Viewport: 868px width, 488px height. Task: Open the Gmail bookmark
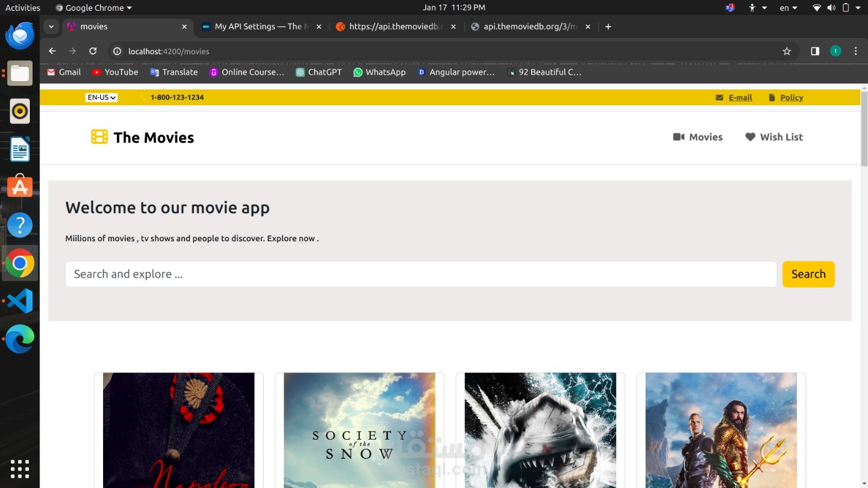point(64,72)
